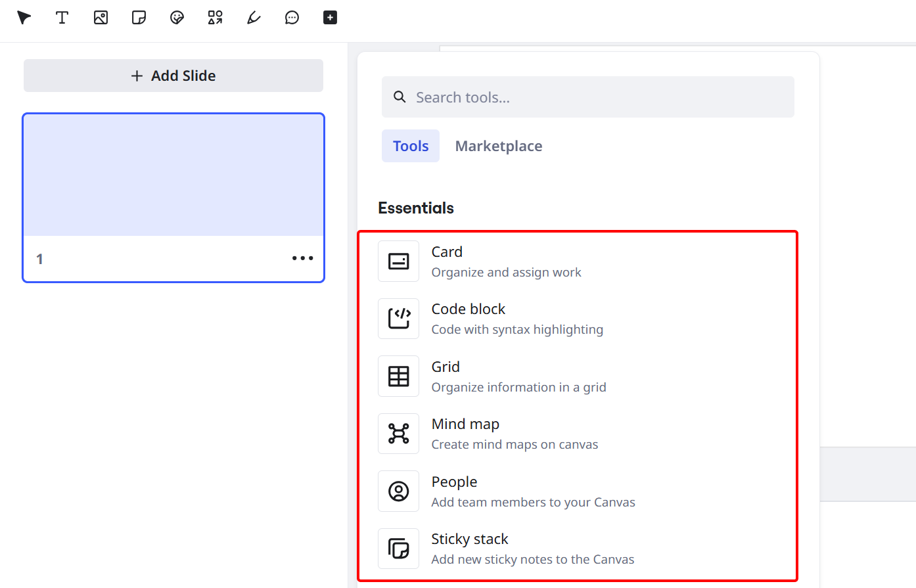Select the Pen drawing tool
916x588 pixels.
point(253,18)
